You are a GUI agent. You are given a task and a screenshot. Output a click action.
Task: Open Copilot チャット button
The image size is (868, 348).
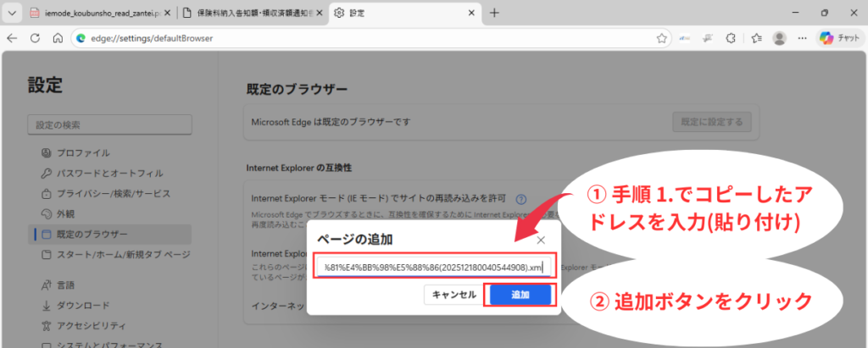[840, 38]
